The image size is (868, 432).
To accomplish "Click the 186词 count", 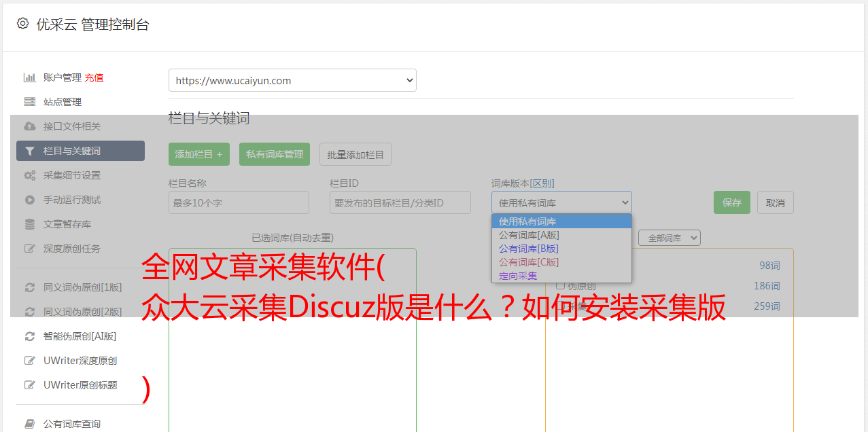I will [767, 286].
